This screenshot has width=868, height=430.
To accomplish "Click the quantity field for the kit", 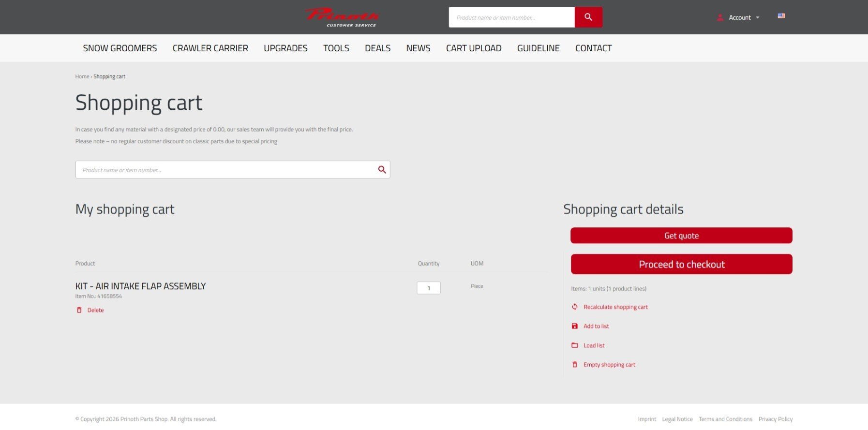I will [x=429, y=288].
